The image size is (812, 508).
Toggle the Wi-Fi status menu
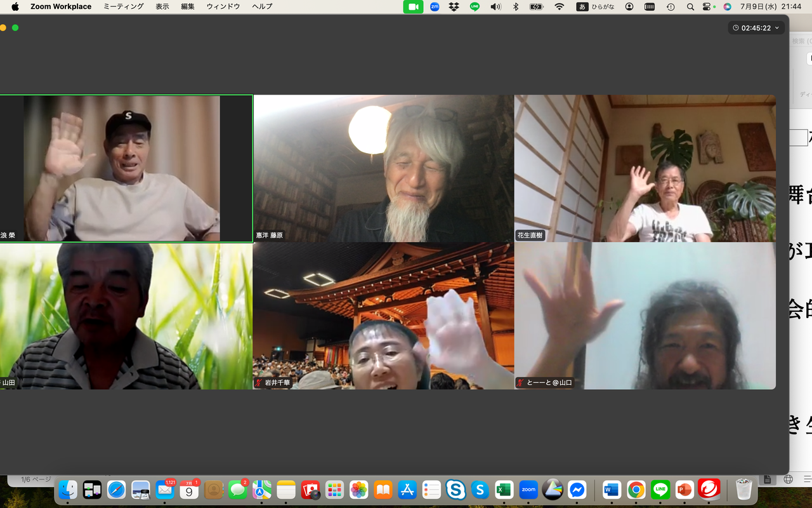point(559,6)
